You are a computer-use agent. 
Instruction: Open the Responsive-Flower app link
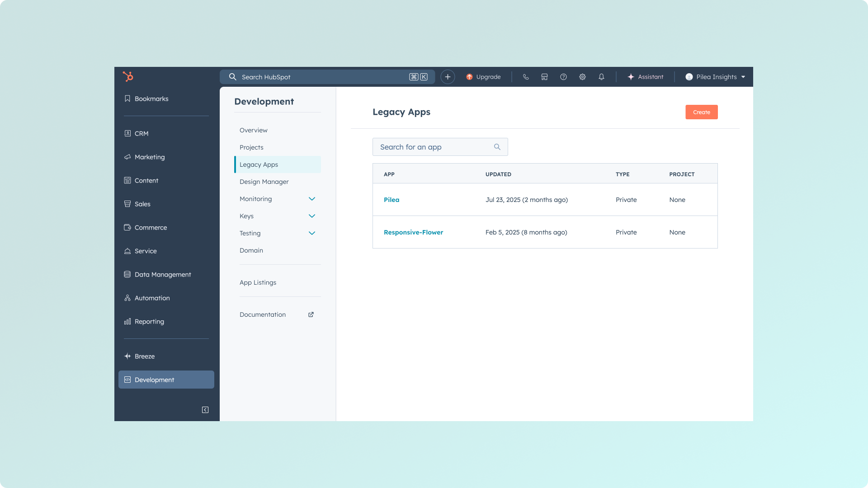coord(413,232)
